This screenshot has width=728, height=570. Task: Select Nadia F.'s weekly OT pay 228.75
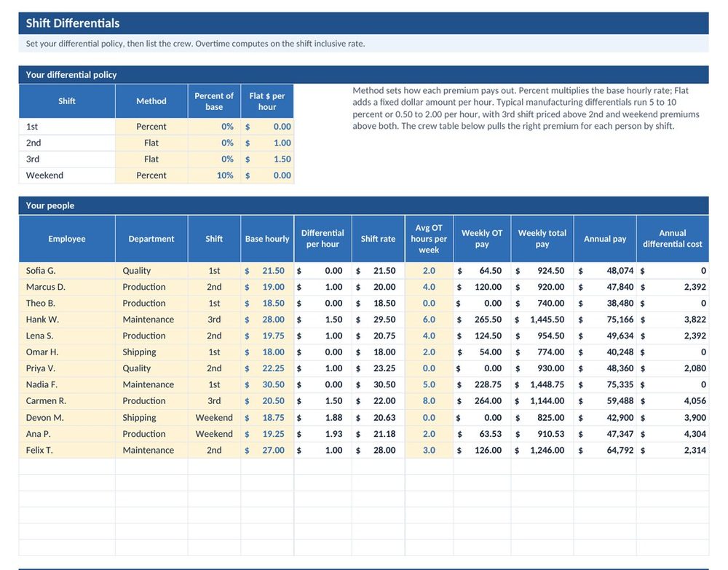click(482, 384)
